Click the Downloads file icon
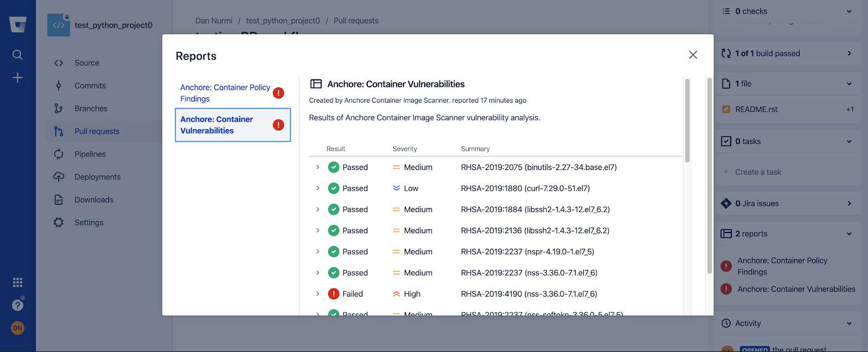The width and height of the screenshot is (868, 352). click(x=59, y=200)
